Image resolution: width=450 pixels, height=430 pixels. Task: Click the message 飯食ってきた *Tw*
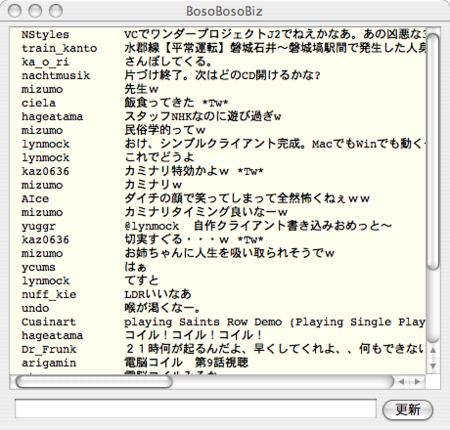[176, 103]
